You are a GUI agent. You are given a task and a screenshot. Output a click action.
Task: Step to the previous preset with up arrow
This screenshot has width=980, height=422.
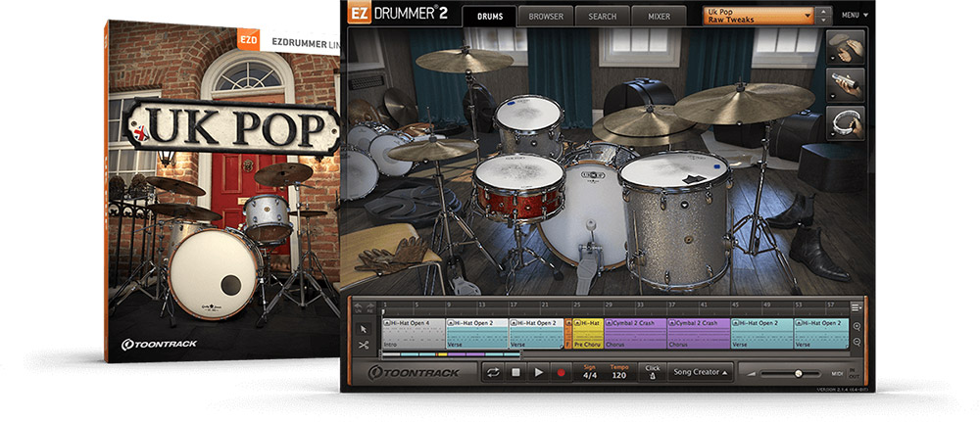[x=824, y=11]
